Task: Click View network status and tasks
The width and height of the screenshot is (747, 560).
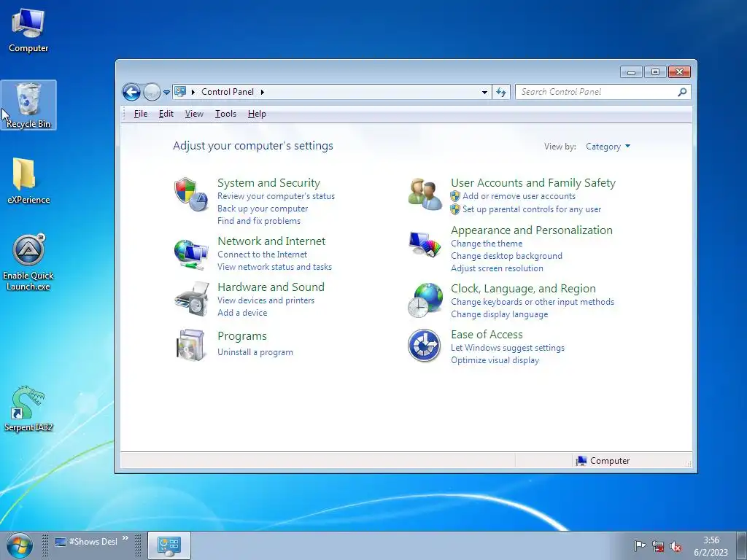Action: [274, 267]
